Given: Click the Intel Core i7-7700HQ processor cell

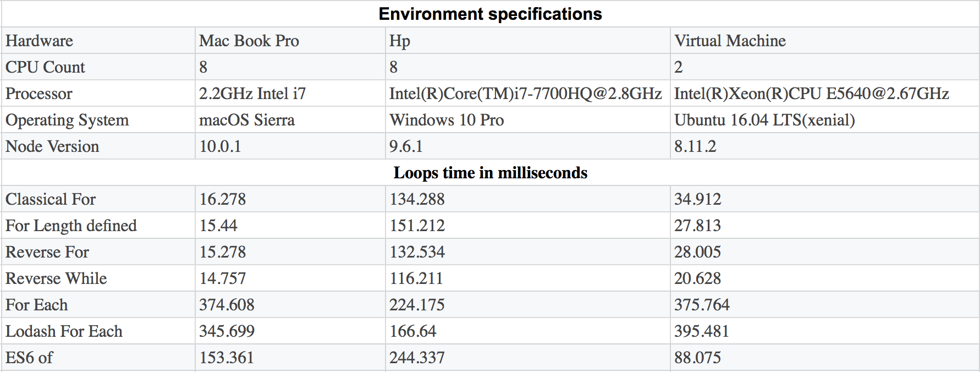Looking at the screenshot, I should (528, 93).
